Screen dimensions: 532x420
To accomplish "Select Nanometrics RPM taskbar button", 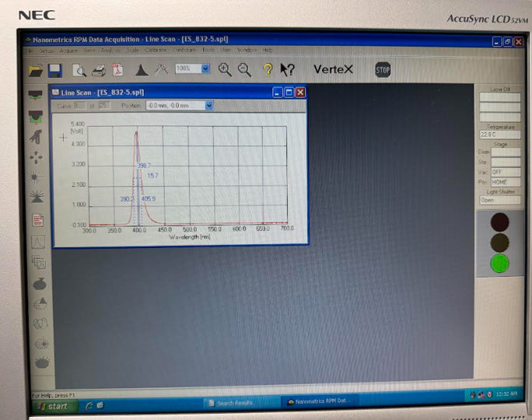I will coord(319,401).
